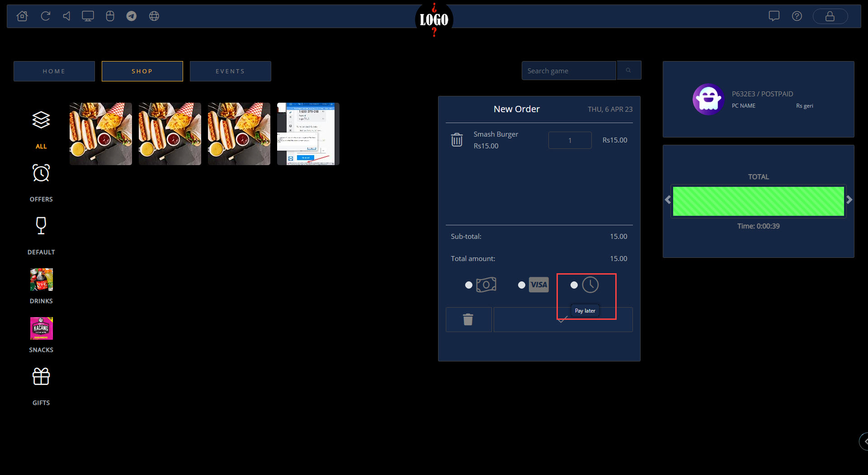Click left arrow beside TOTAL bar
This screenshot has width=868, height=475.
(x=668, y=199)
